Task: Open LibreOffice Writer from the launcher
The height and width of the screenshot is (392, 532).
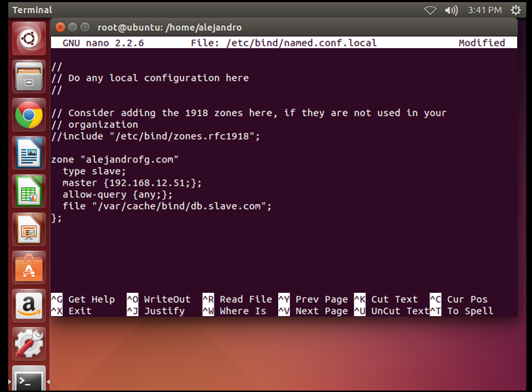Action: pyautogui.click(x=28, y=153)
